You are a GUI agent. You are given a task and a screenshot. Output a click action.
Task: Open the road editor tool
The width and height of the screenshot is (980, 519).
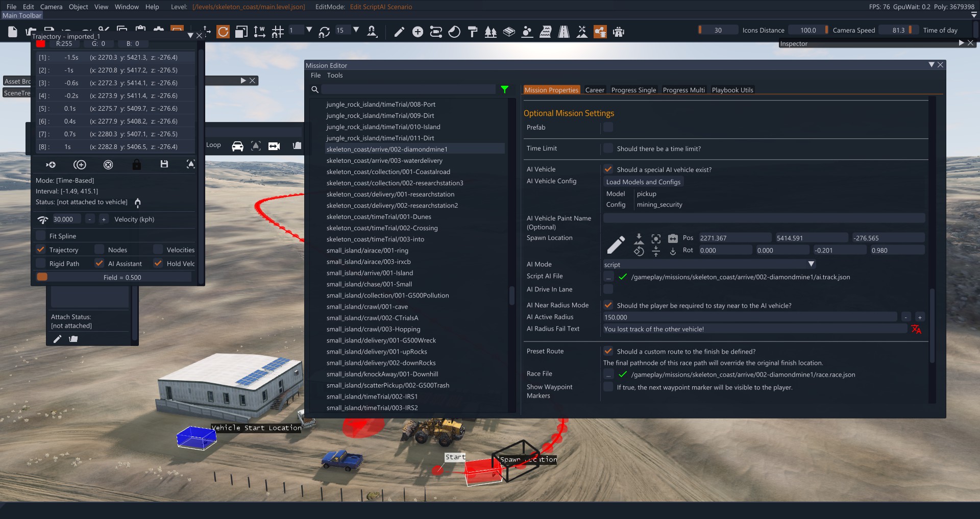(564, 32)
